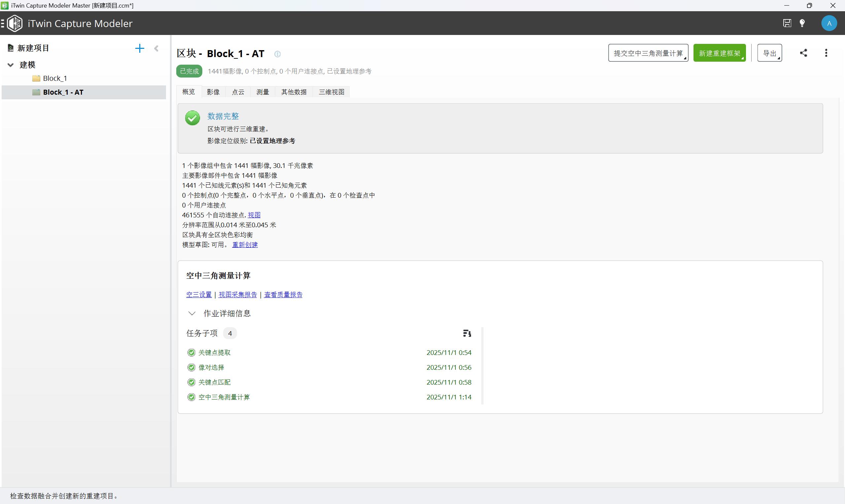Open the 查看质量报告 link
Screen dimensions: 845x504
pos(283,295)
